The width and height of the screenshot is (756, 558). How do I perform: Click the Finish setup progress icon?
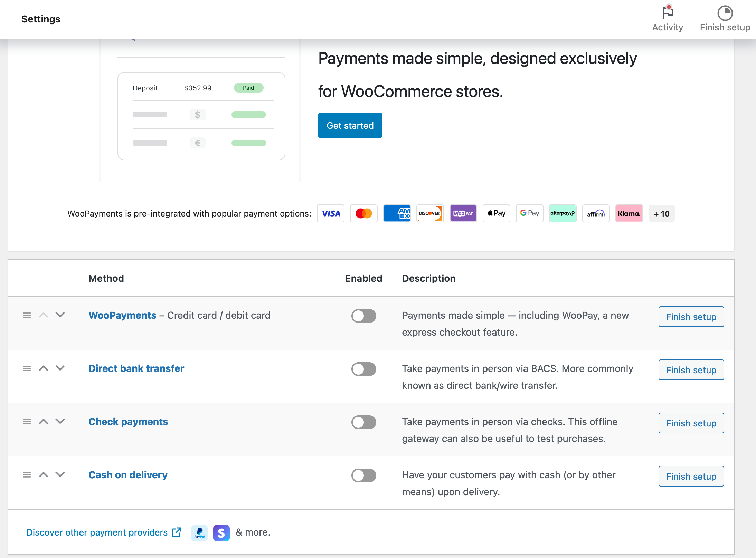(725, 13)
